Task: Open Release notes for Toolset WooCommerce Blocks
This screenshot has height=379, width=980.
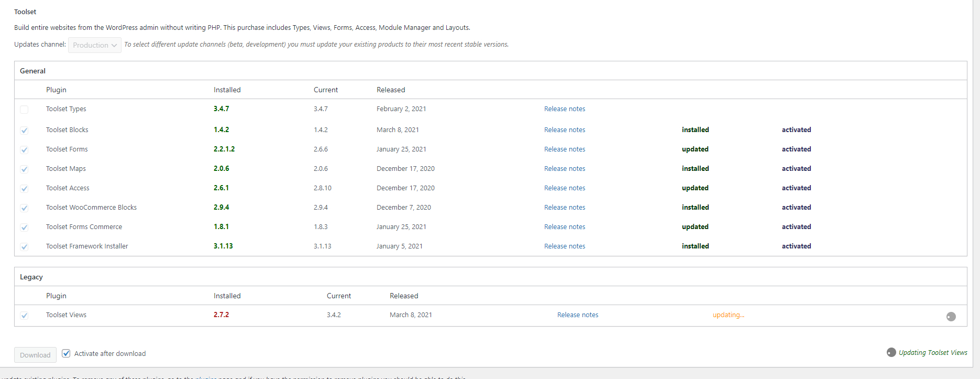Action: (565, 208)
